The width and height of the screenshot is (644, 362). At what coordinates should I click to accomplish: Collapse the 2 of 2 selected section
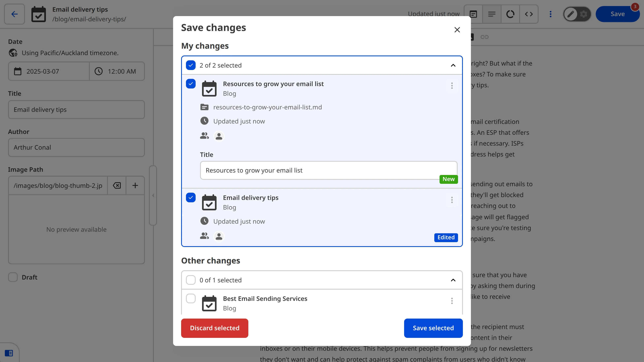coord(453,65)
